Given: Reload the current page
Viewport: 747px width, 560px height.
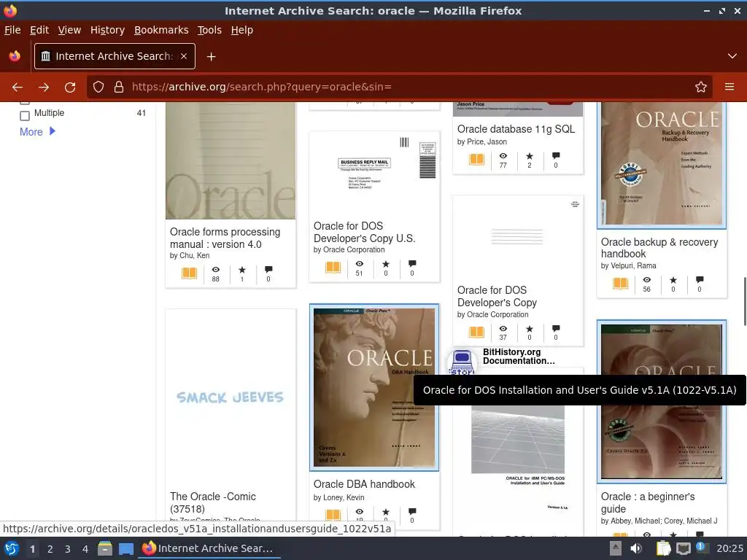Looking at the screenshot, I should click(70, 87).
